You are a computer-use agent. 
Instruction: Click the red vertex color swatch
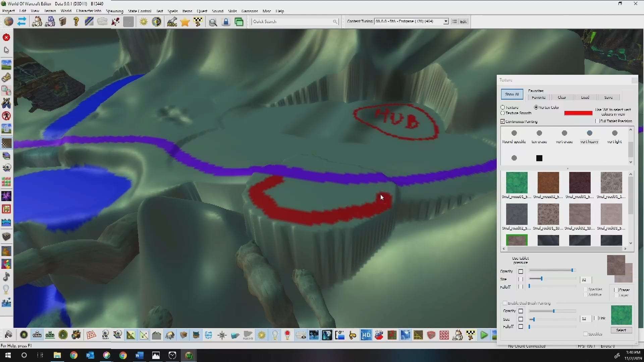click(x=578, y=113)
